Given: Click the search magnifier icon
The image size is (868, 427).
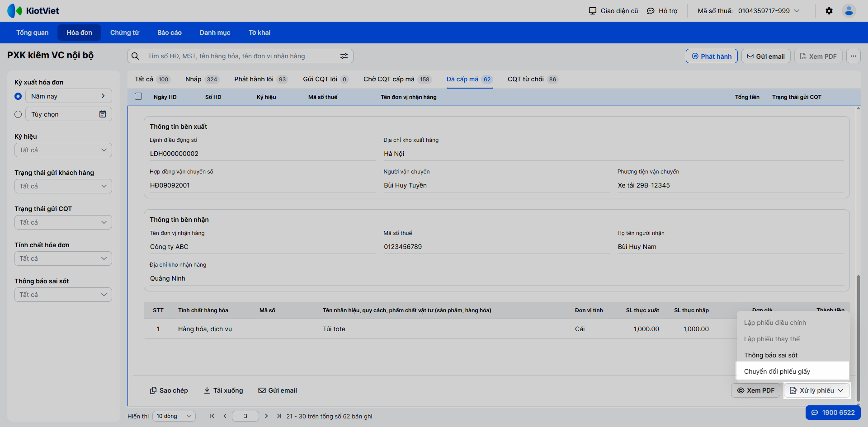Looking at the screenshot, I should [x=135, y=56].
